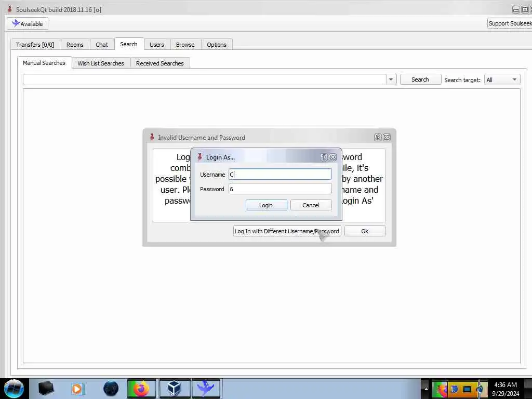This screenshot has width=532, height=399.
Task: Close the Login As dialog
Action: coord(333,157)
